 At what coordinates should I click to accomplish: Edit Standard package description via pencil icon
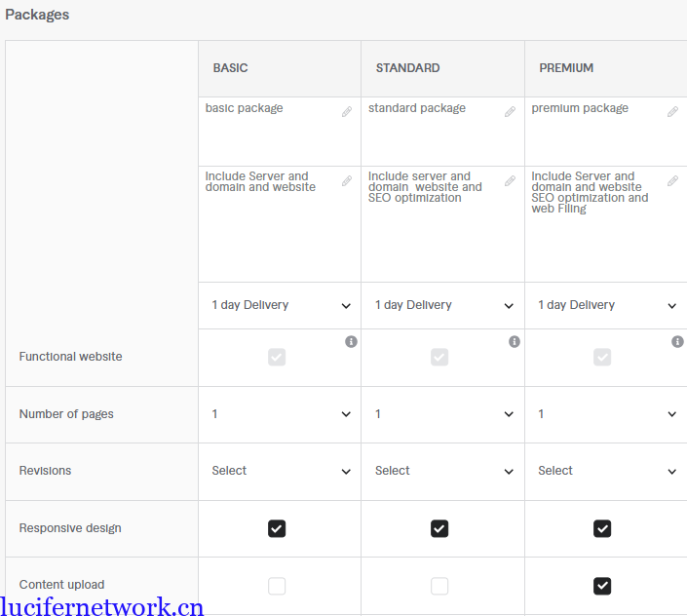pos(510,181)
